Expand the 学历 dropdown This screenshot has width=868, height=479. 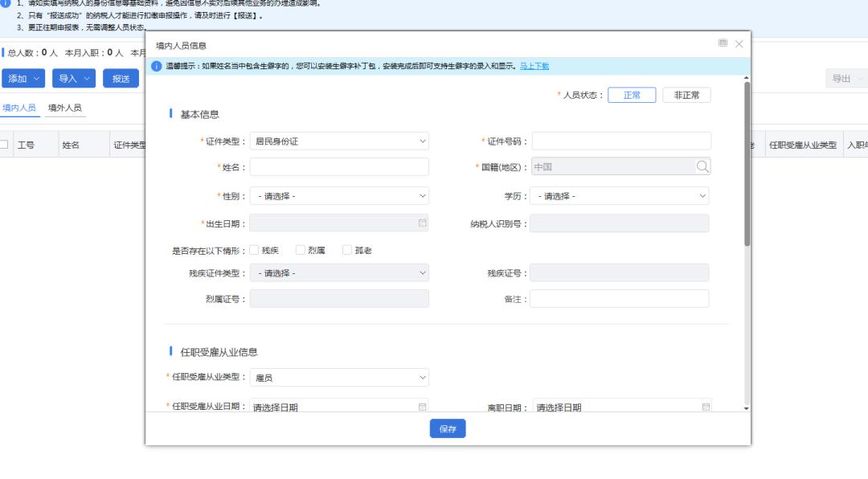pyautogui.click(x=620, y=196)
